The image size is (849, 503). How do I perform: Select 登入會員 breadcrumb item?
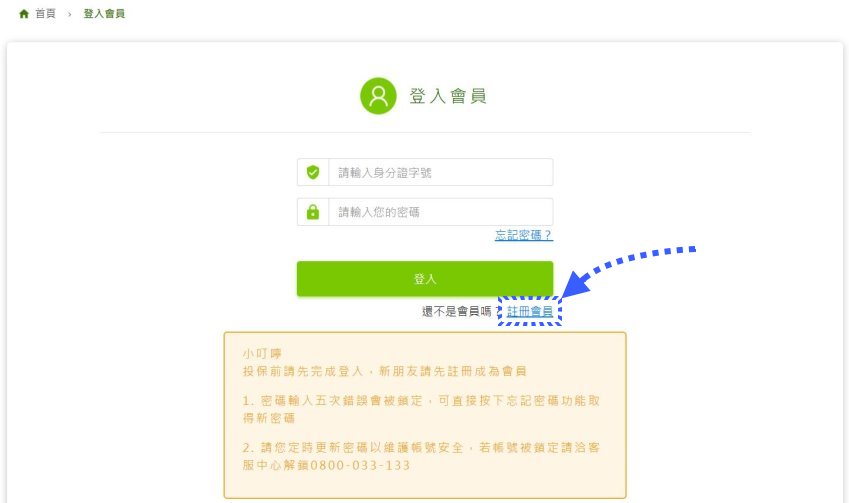pos(104,14)
